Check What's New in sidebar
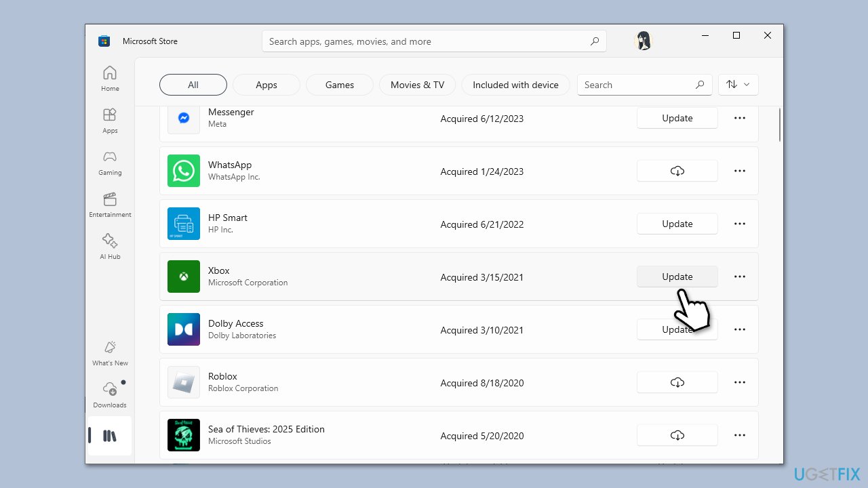Viewport: 868px width, 488px height. (x=109, y=352)
